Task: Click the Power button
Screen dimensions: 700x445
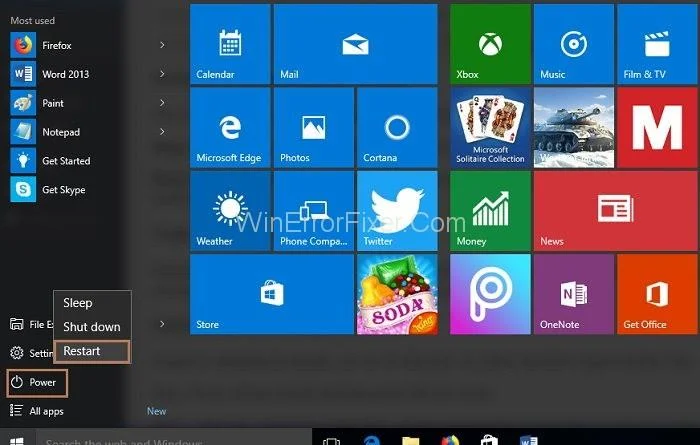Action: pos(37,383)
